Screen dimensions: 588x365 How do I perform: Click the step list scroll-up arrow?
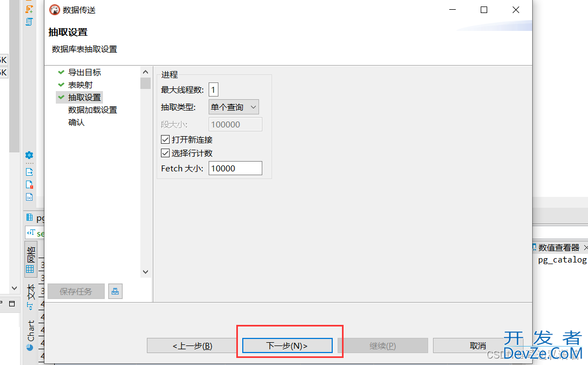click(145, 72)
